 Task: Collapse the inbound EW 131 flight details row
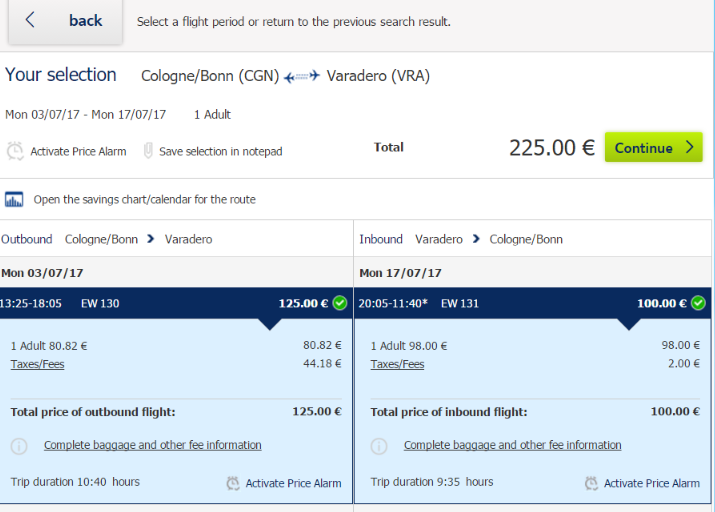tap(533, 303)
